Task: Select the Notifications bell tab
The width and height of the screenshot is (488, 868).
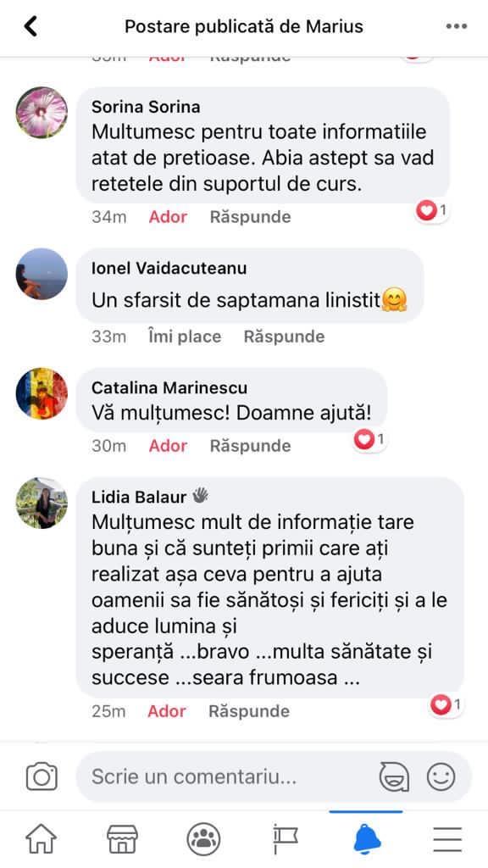Action: coord(366,839)
